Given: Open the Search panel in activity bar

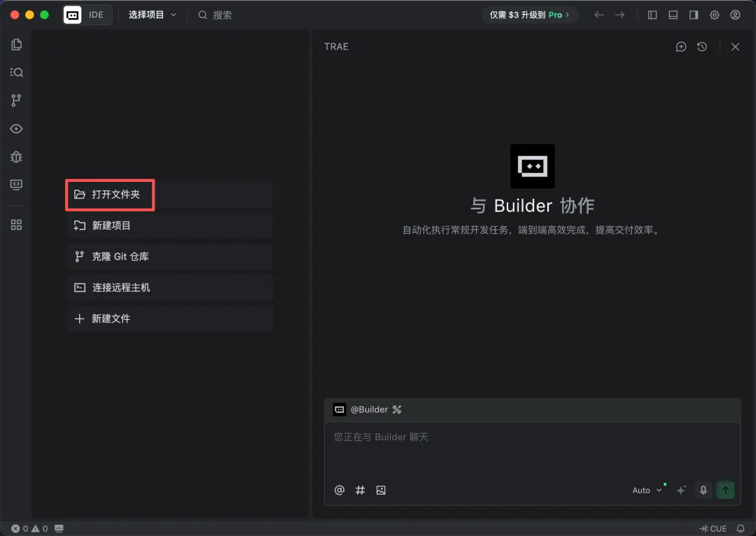Looking at the screenshot, I should click(16, 72).
